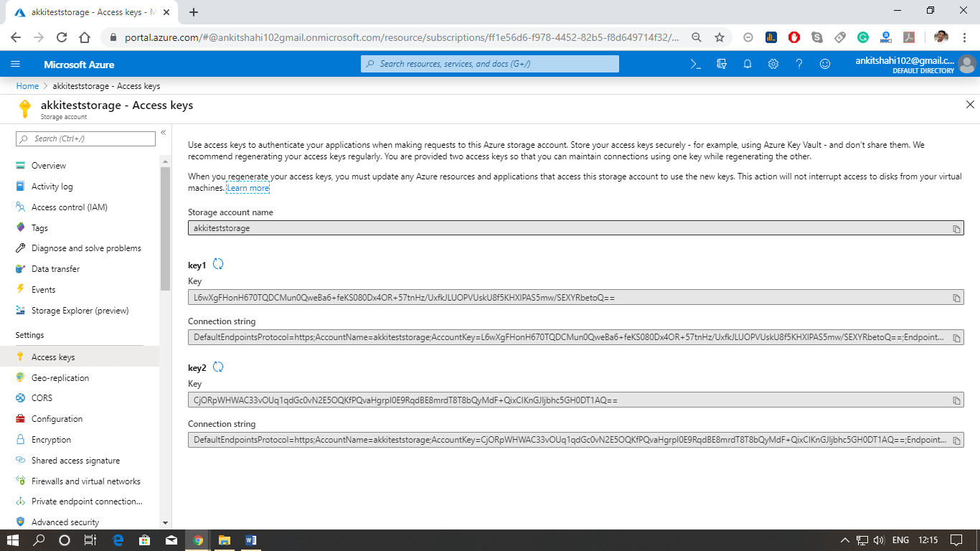Open Tags in the sidebar

39,228
